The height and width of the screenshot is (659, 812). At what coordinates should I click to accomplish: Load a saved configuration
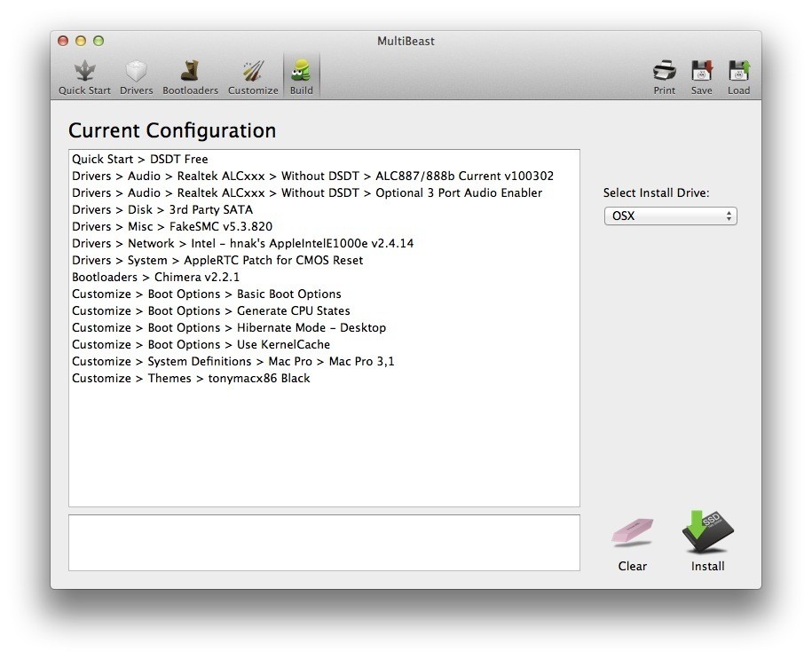(738, 76)
